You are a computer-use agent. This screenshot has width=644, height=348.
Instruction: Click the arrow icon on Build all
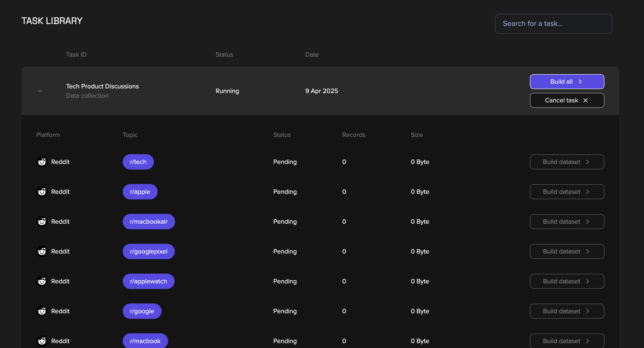click(580, 82)
